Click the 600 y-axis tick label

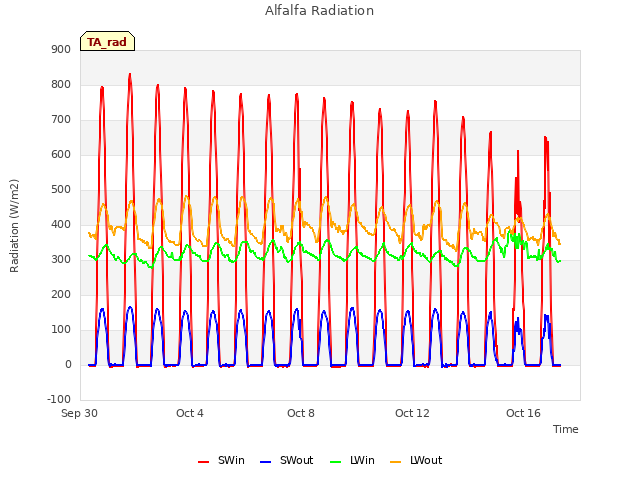pos(61,154)
